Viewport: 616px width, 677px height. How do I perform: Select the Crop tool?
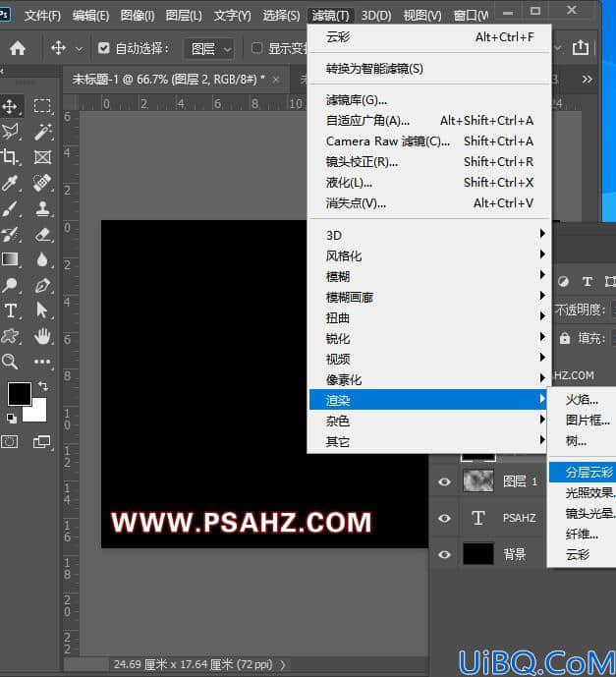[x=10, y=157]
